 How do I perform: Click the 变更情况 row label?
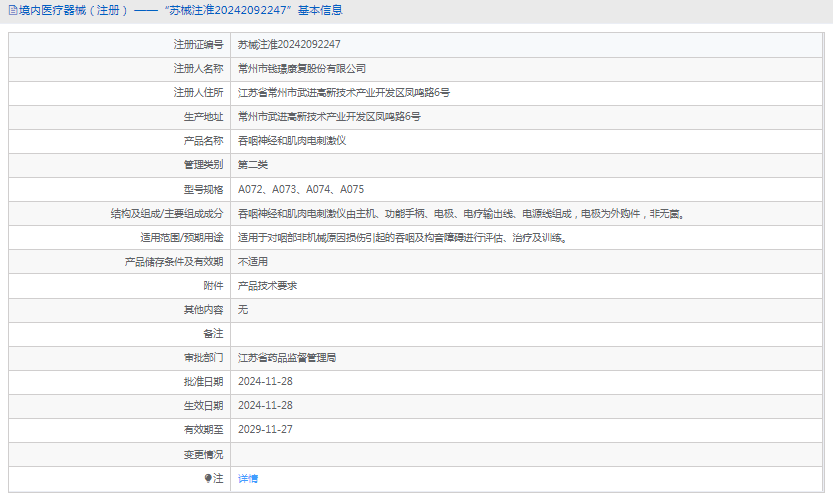pos(203,455)
